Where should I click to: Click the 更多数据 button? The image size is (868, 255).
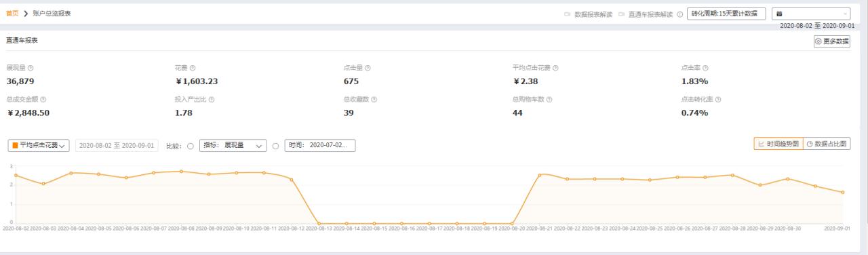click(x=832, y=41)
